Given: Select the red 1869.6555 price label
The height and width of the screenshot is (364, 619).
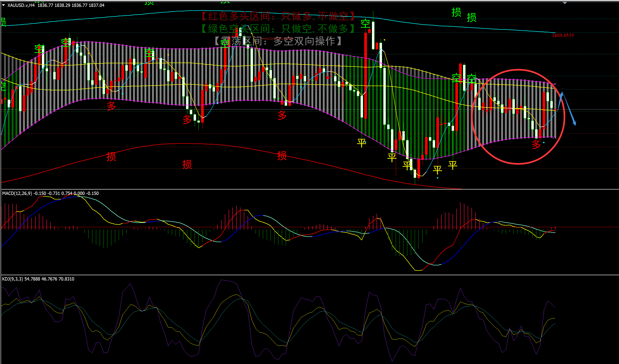Looking at the screenshot, I should [563, 35].
